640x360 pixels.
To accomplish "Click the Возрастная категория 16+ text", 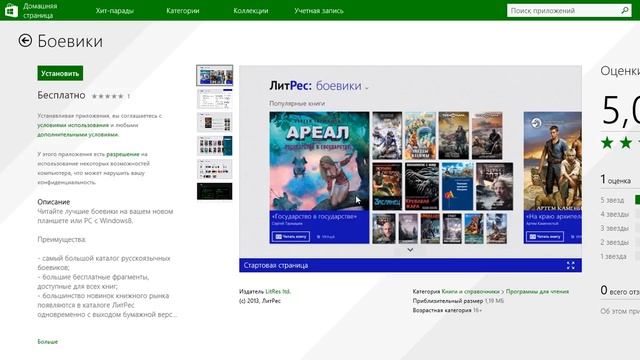I will pos(447,310).
